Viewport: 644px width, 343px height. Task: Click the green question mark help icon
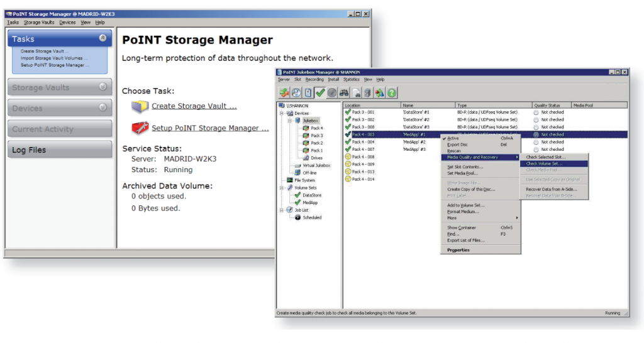[392, 93]
